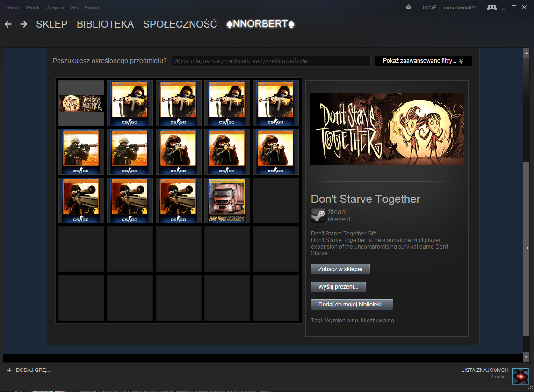This screenshot has height=392, width=534.
Task: Open the Gry menu
Action: pos(74,7)
